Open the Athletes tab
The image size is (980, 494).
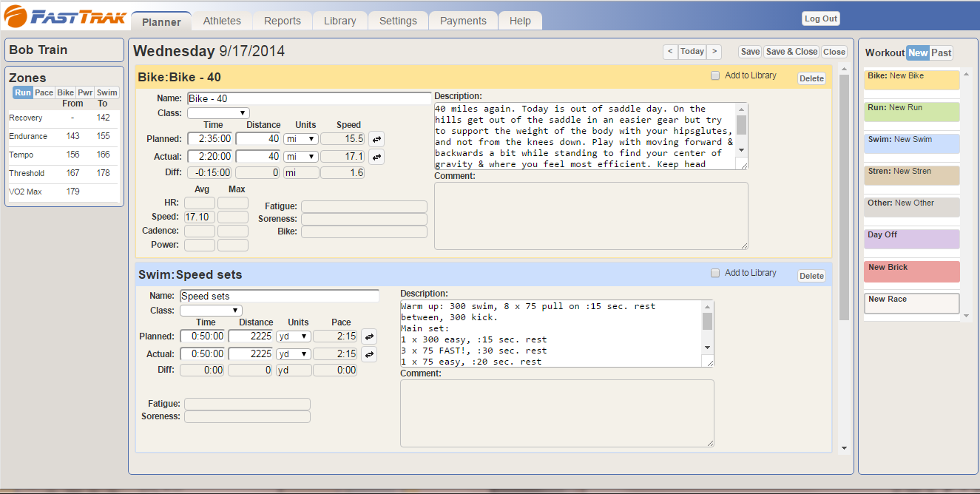tap(222, 21)
